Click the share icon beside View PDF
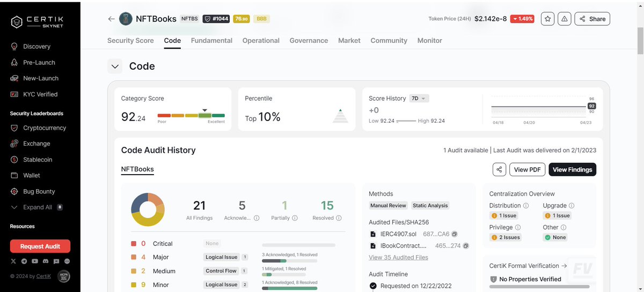The width and height of the screenshot is (644, 292). [499, 169]
